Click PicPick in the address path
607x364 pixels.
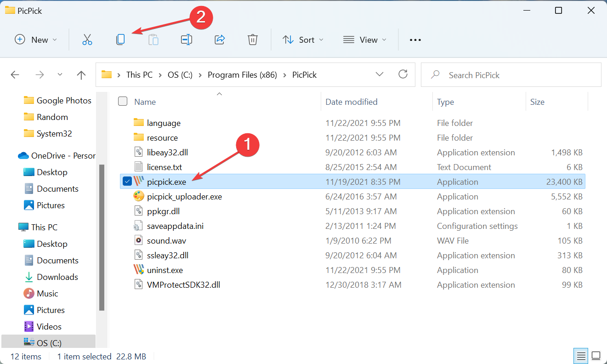point(305,75)
